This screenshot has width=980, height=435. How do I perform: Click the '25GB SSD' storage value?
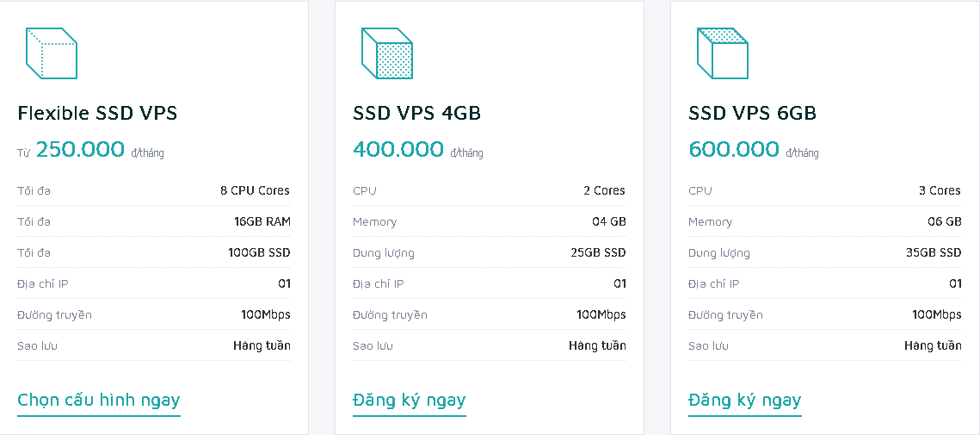click(x=597, y=252)
